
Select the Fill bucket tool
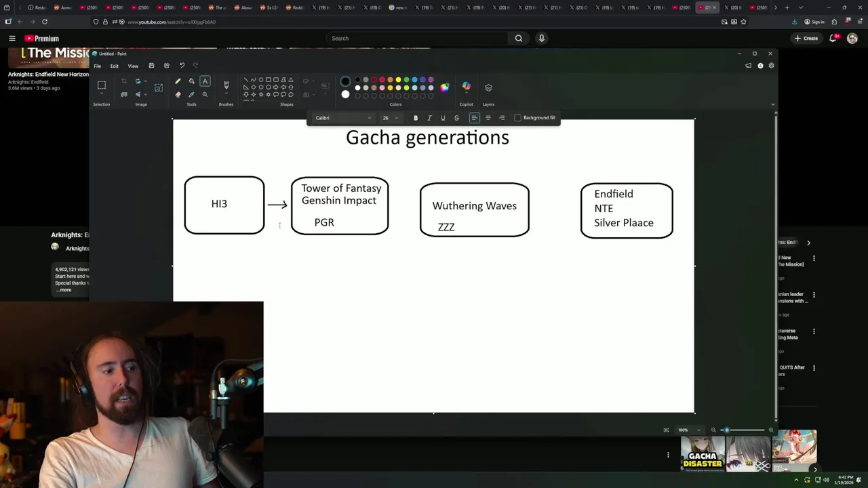click(191, 81)
